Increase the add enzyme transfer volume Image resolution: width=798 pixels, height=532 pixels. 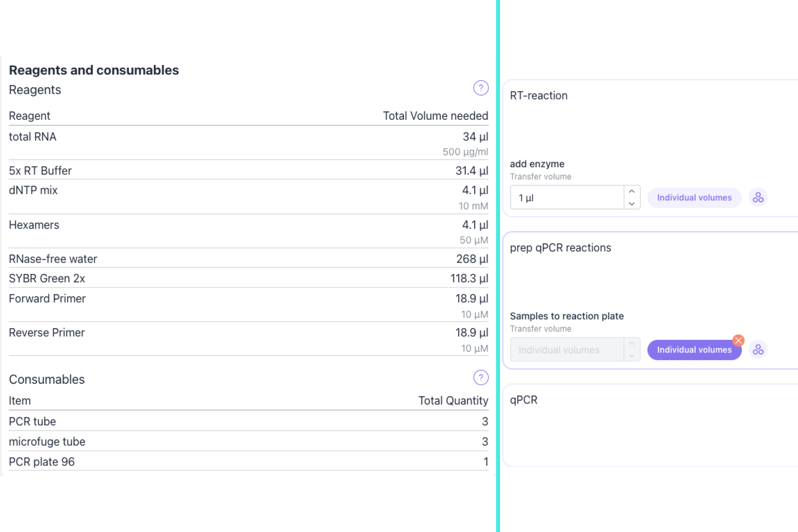click(632, 191)
